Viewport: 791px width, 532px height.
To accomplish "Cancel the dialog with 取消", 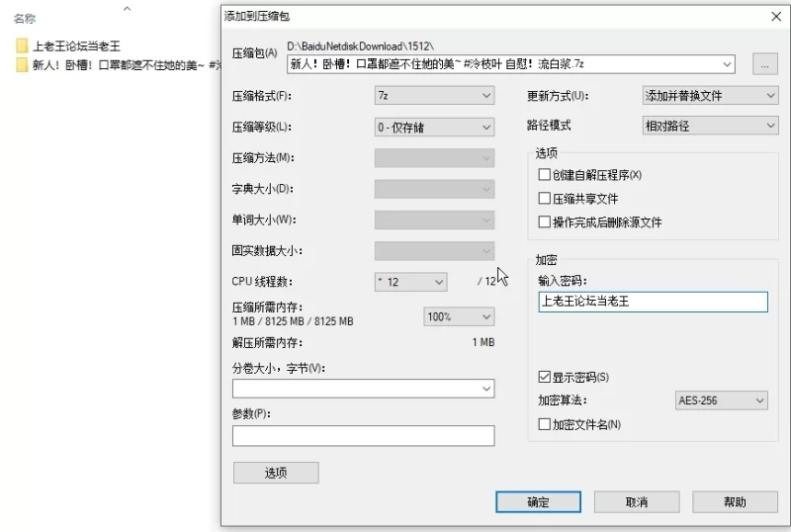I will pos(637,502).
